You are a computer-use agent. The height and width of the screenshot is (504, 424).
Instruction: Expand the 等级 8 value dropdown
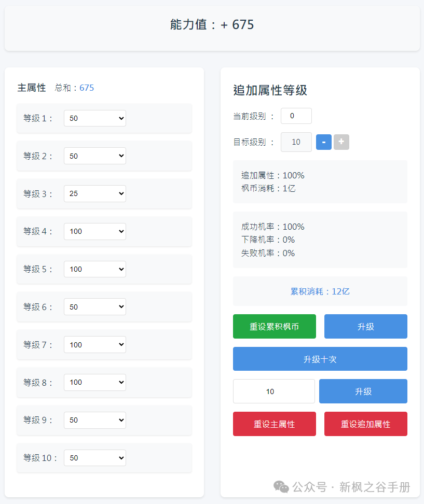[95, 382]
